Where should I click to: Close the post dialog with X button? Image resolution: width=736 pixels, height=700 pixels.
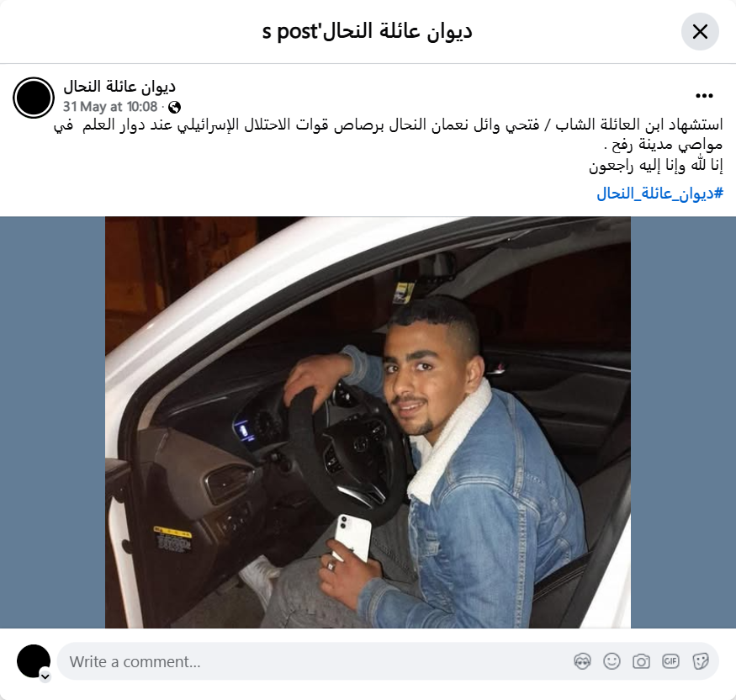pos(700,31)
